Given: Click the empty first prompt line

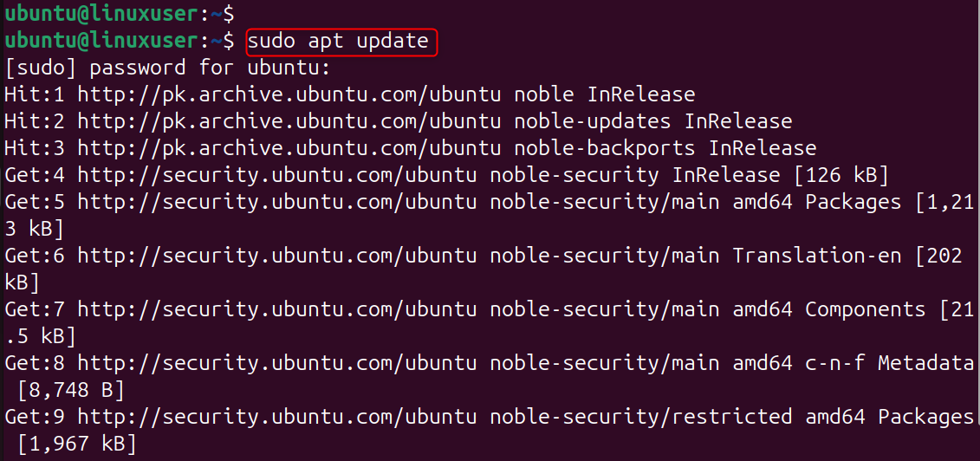Looking at the screenshot, I should (x=117, y=14).
